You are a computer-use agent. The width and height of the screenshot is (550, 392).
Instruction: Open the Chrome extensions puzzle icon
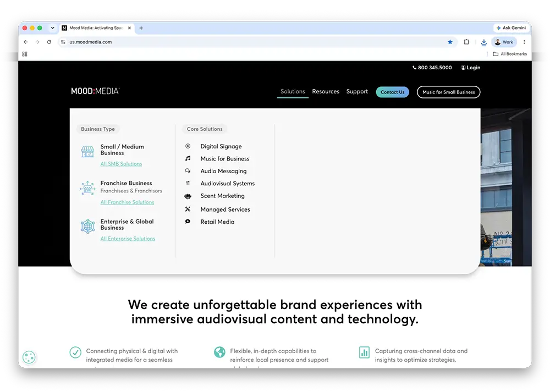(x=466, y=42)
